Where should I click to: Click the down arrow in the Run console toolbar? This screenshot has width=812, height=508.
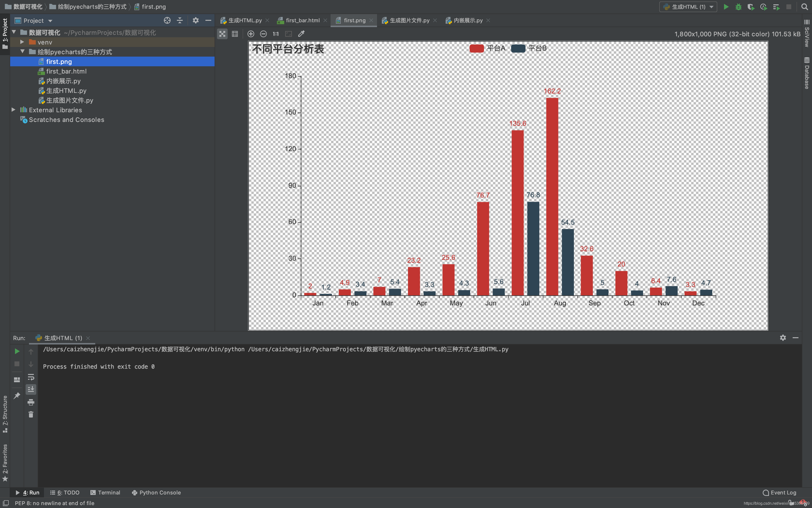[x=31, y=364]
